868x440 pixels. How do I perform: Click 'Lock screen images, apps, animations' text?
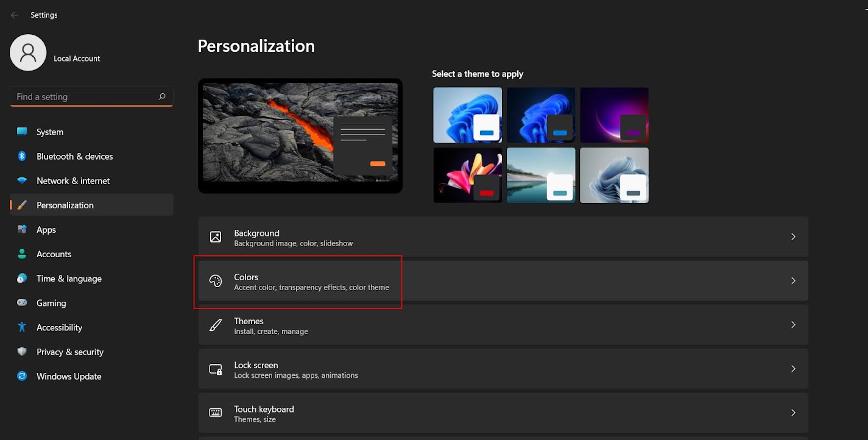(x=296, y=375)
